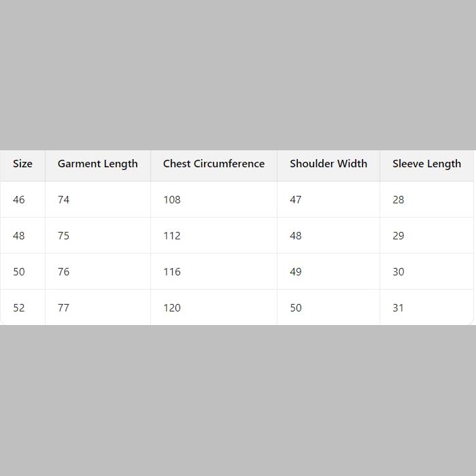Click size 52 in the Size column
Viewport: 476px width, 476px height.
19,308
